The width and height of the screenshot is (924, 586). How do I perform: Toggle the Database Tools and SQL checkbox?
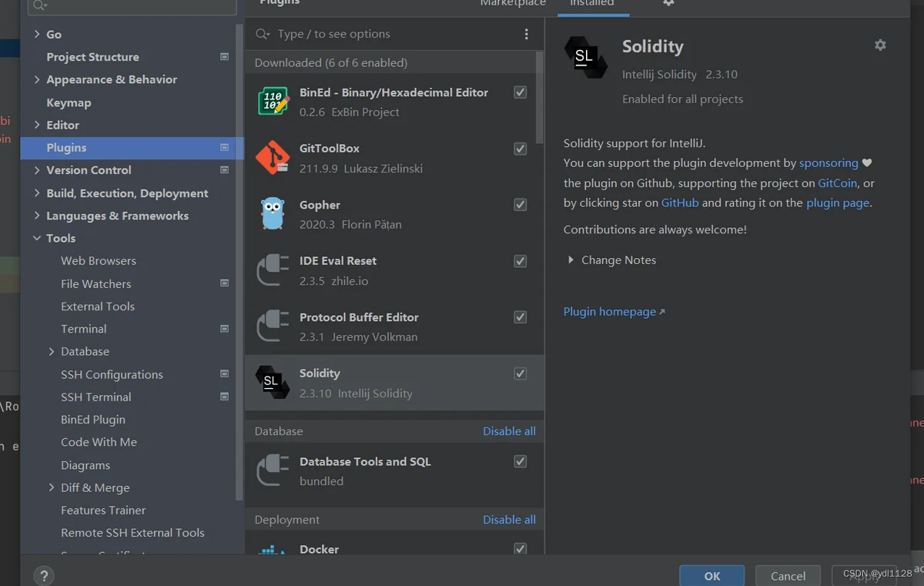(x=521, y=461)
